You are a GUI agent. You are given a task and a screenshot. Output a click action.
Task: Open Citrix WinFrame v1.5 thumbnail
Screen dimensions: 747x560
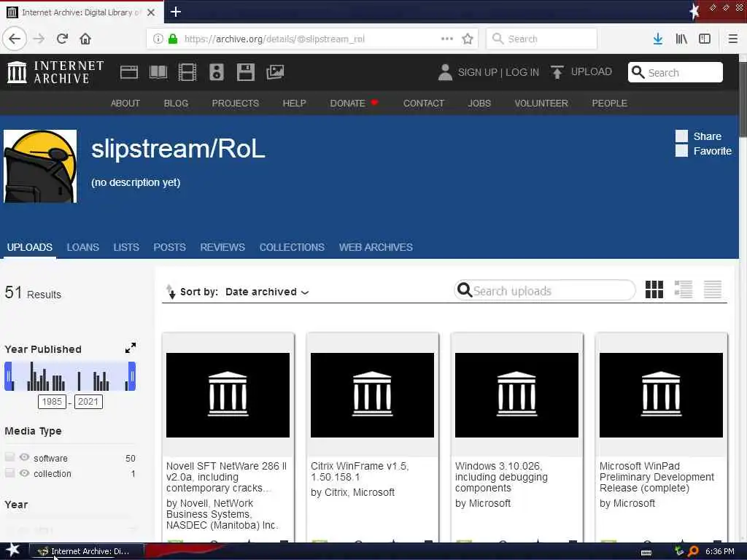point(372,394)
